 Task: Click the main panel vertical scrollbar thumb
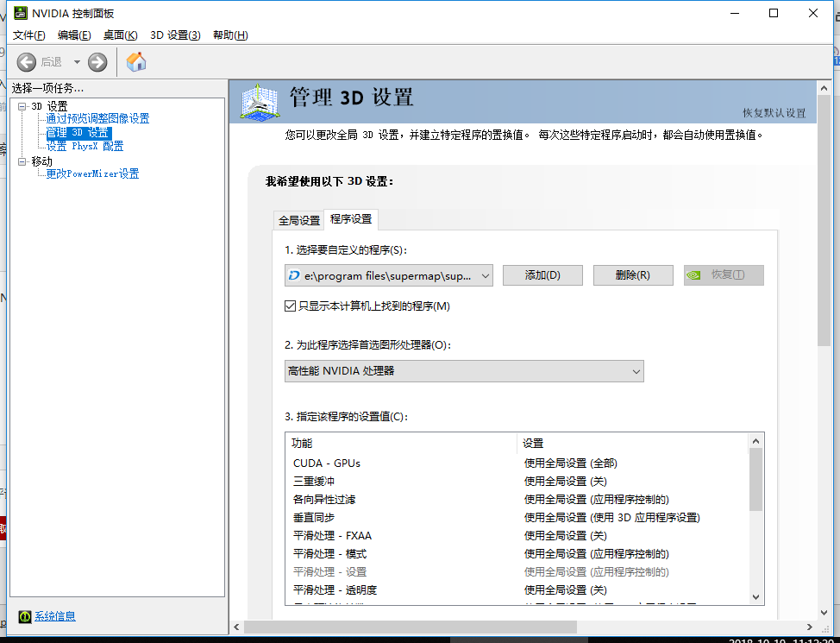(824, 221)
